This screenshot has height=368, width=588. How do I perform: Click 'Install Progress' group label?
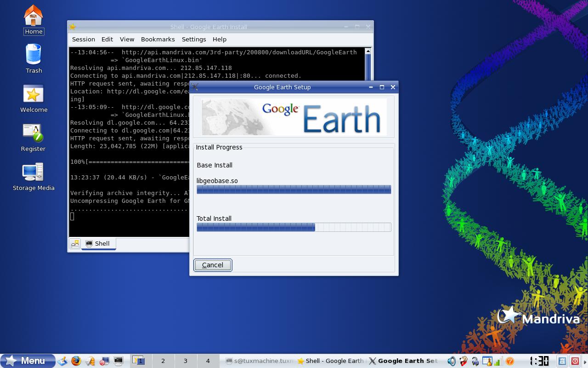coord(219,147)
